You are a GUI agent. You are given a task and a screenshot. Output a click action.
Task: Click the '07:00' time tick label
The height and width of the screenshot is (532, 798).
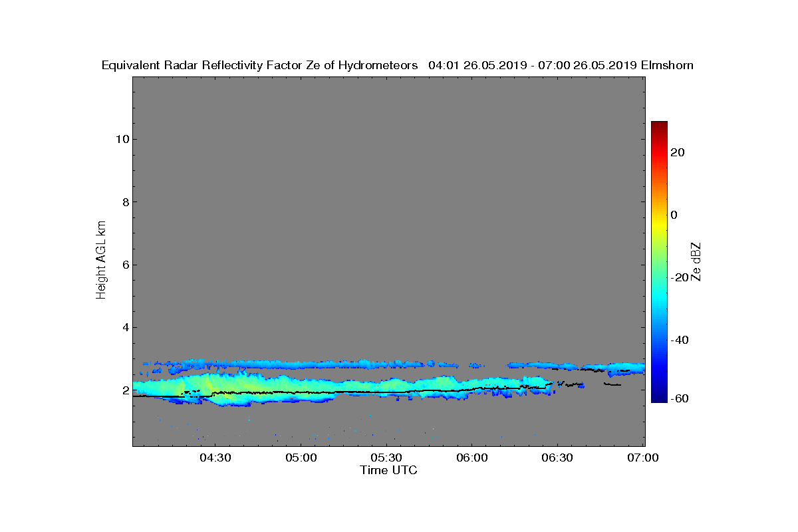coord(643,458)
